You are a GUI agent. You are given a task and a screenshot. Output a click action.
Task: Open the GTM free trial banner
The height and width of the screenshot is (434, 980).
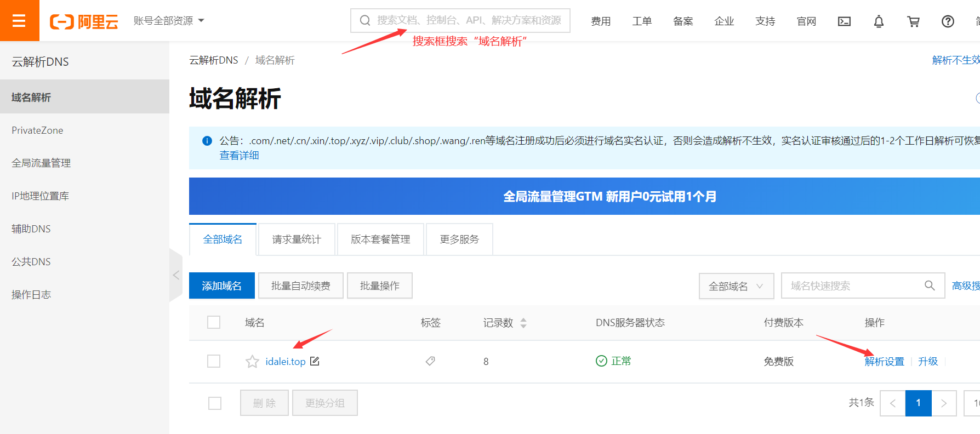pyautogui.click(x=584, y=196)
